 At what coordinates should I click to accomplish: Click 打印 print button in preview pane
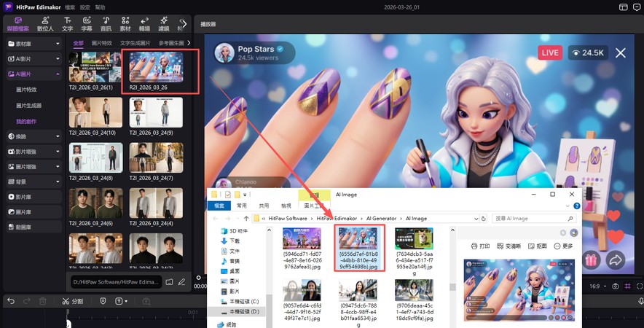480,246
